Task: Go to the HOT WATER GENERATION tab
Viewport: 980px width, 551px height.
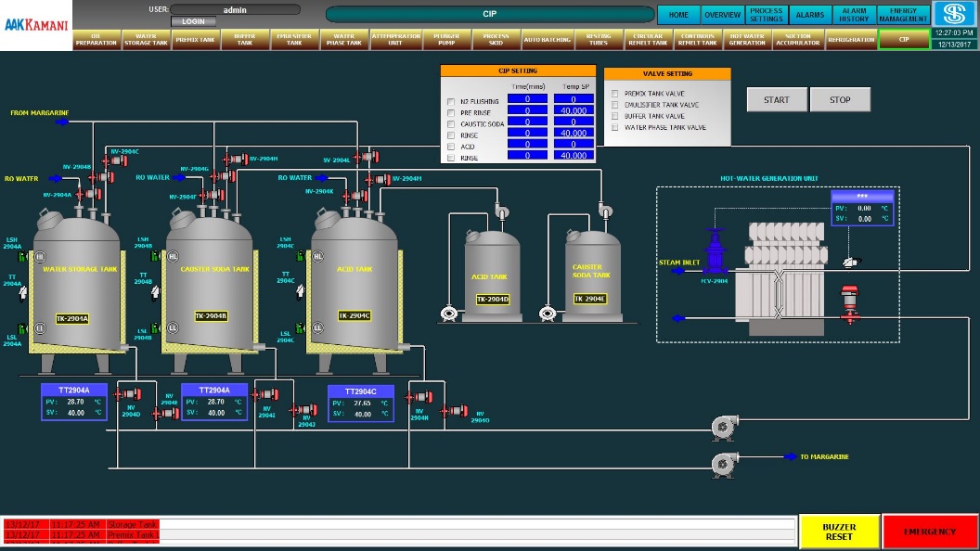Action: 748,39
